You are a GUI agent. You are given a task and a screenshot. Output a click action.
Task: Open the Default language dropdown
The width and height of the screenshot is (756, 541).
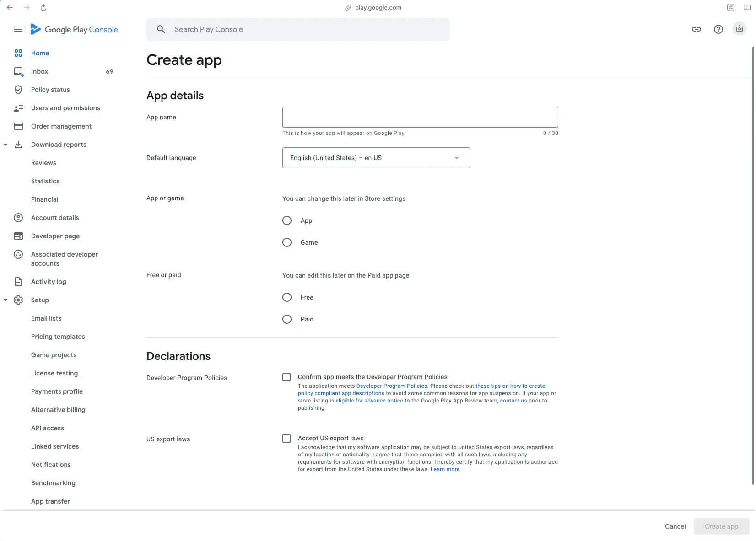376,158
